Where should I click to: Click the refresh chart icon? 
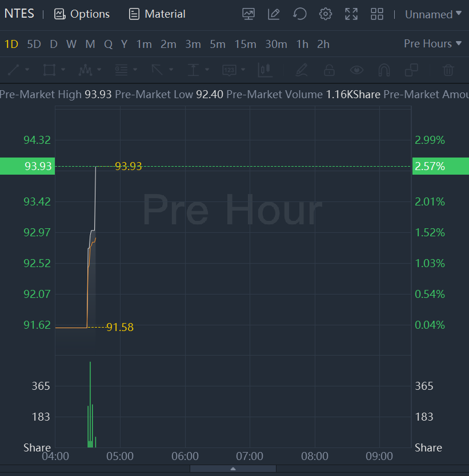coord(300,14)
